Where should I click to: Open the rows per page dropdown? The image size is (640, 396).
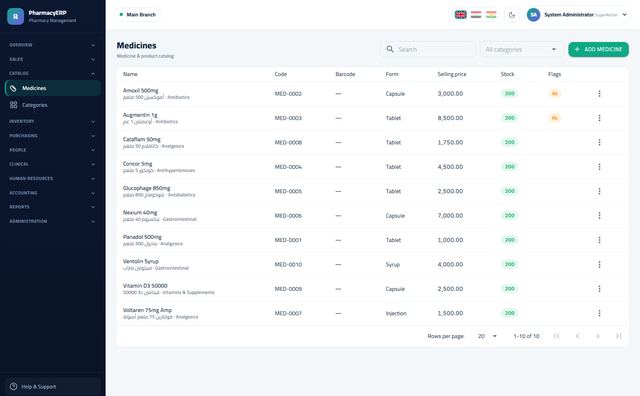tap(487, 336)
